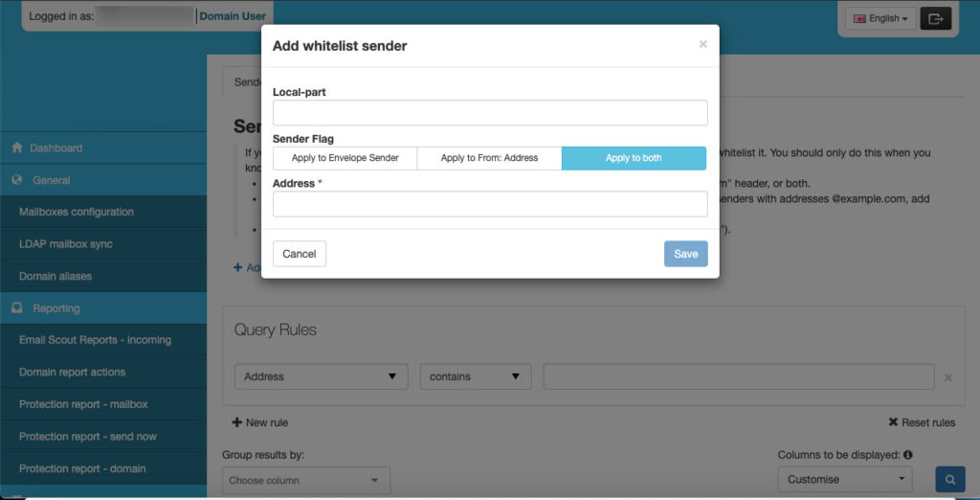
Task: Click the plus icon beside New rule
Action: pos(237,422)
